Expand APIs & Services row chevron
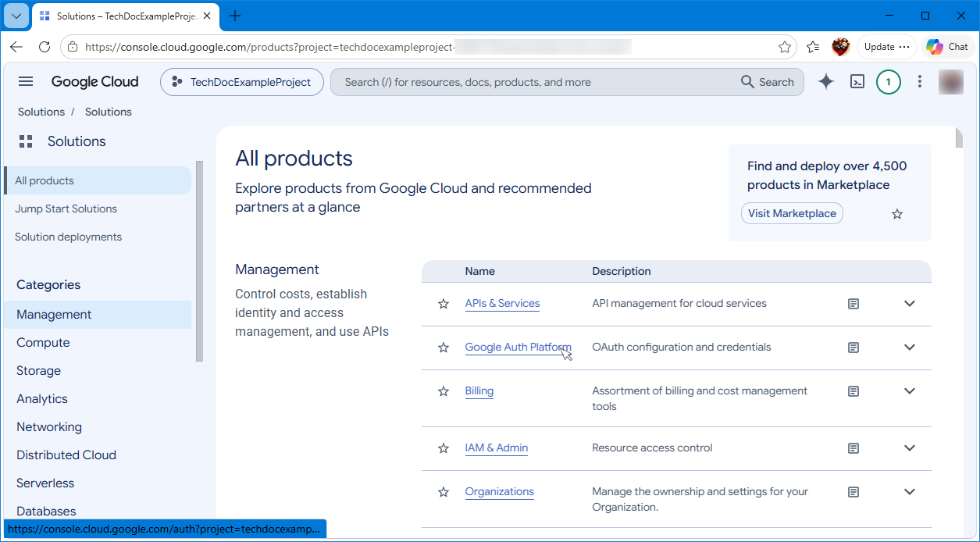Viewport: 980px width, 542px height. pyautogui.click(x=910, y=304)
